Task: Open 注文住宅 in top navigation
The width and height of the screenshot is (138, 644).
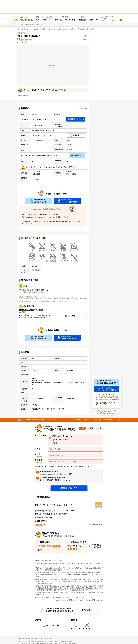Action: click(x=72, y=20)
